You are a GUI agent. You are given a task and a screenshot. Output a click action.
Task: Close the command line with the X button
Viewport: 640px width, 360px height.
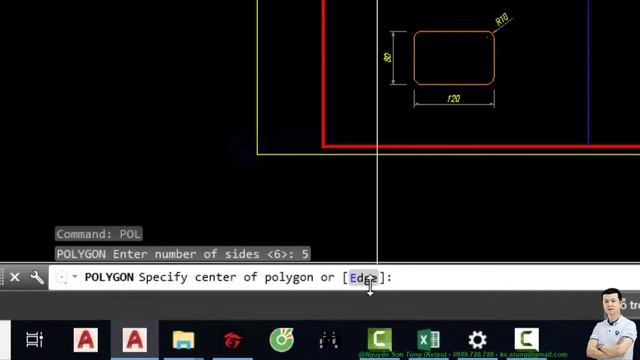[15, 278]
